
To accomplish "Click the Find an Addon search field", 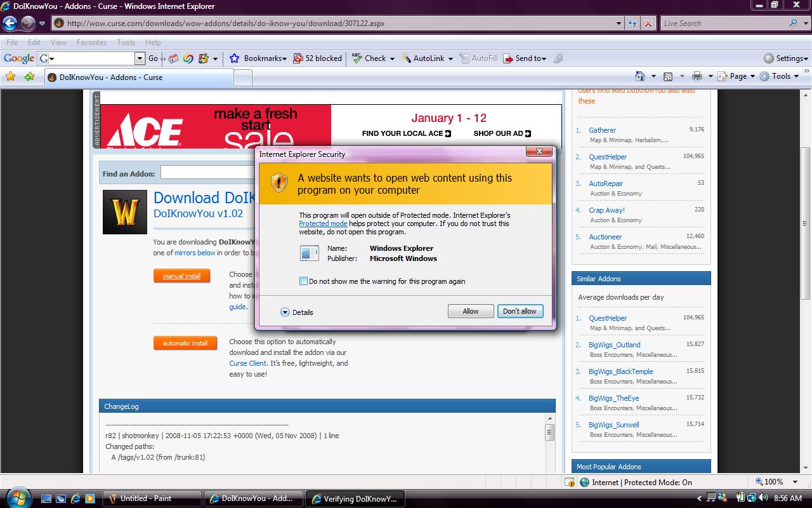I will 209,173.
